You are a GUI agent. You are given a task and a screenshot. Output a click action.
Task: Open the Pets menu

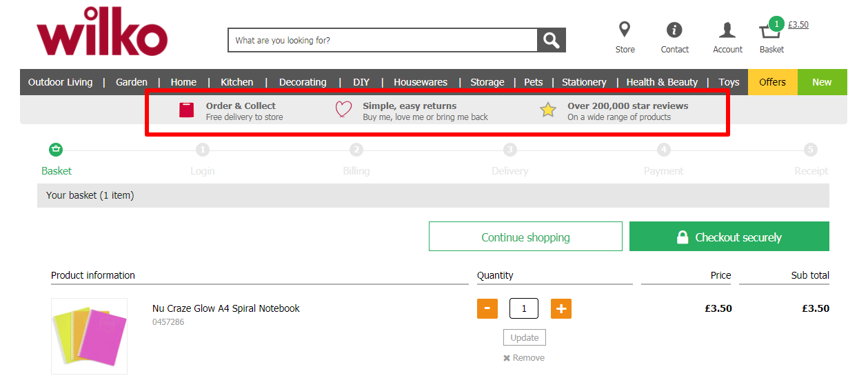pos(534,82)
